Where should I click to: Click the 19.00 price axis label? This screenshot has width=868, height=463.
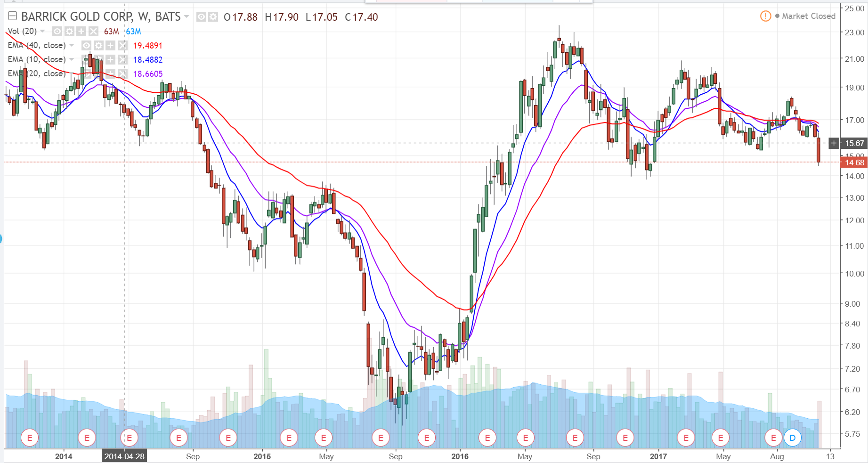pyautogui.click(x=855, y=88)
